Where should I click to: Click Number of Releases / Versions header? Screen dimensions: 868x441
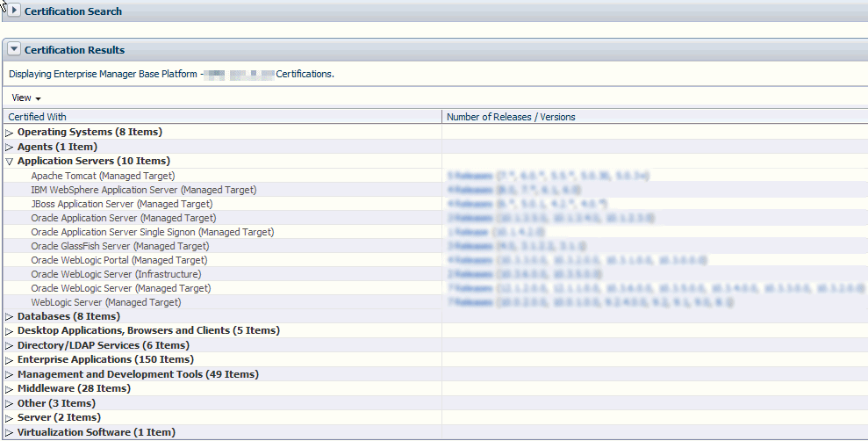655,117
